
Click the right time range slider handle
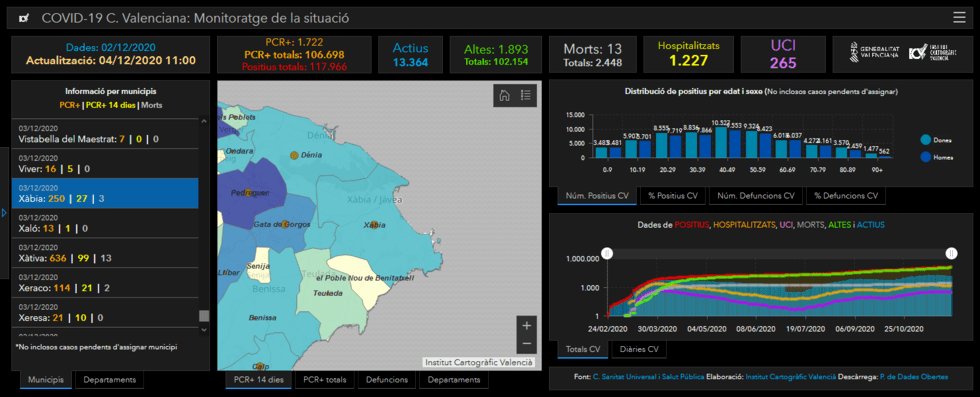click(951, 253)
